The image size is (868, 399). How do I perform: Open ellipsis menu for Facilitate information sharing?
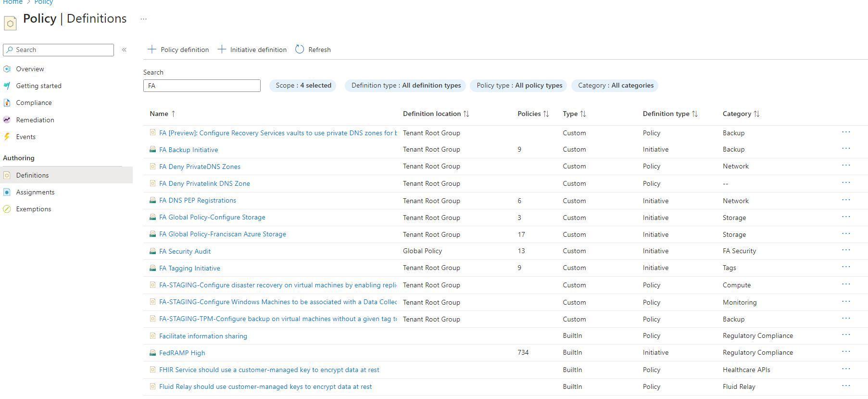pyautogui.click(x=846, y=335)
